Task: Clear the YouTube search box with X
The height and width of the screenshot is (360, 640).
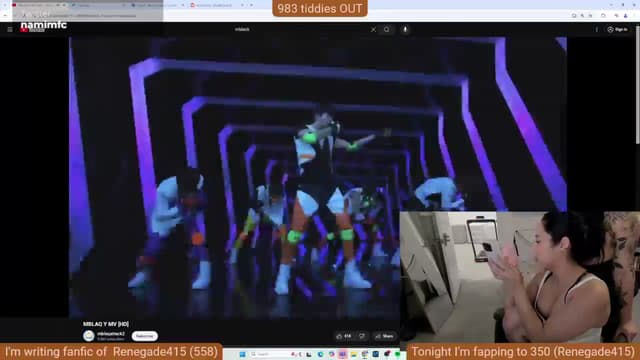Action: point(373,29)
